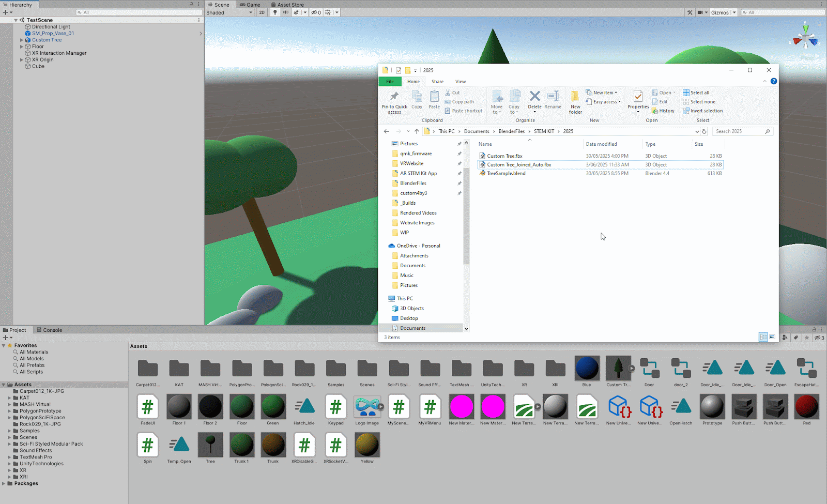Viewport: 827px width, 504px height.
Task: Click Invert selection in Explorer ribbon
Action: coord(702,111)
